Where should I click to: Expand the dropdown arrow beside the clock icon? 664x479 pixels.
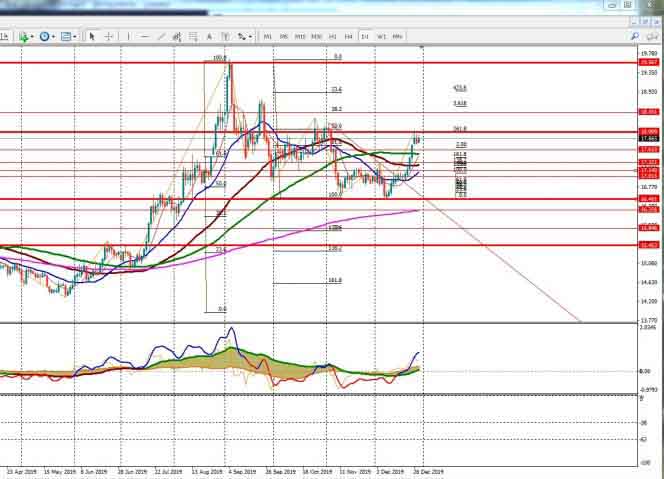(53, 37)
